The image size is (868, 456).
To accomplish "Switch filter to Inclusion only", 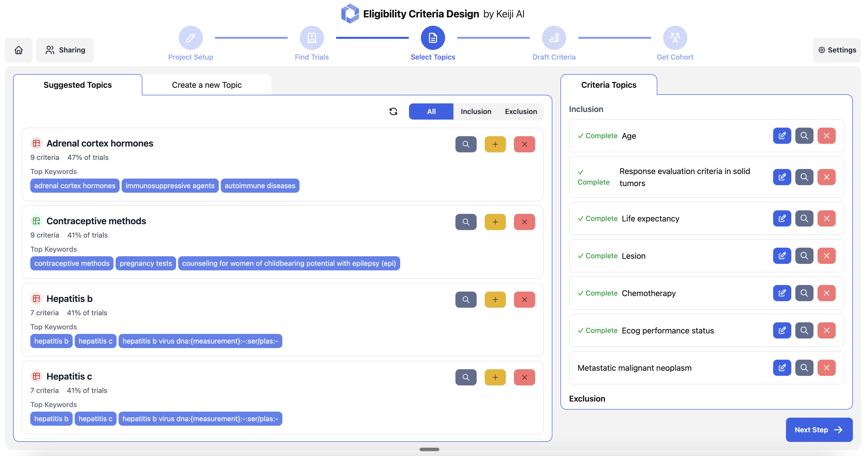I will point(475,111).
